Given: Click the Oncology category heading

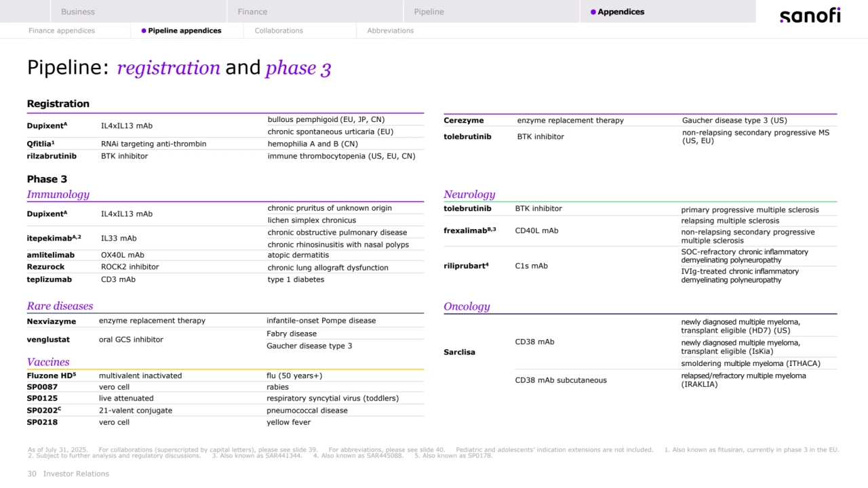Looking at the screenshot, I should pyautogui.click(x=467, y=306).
